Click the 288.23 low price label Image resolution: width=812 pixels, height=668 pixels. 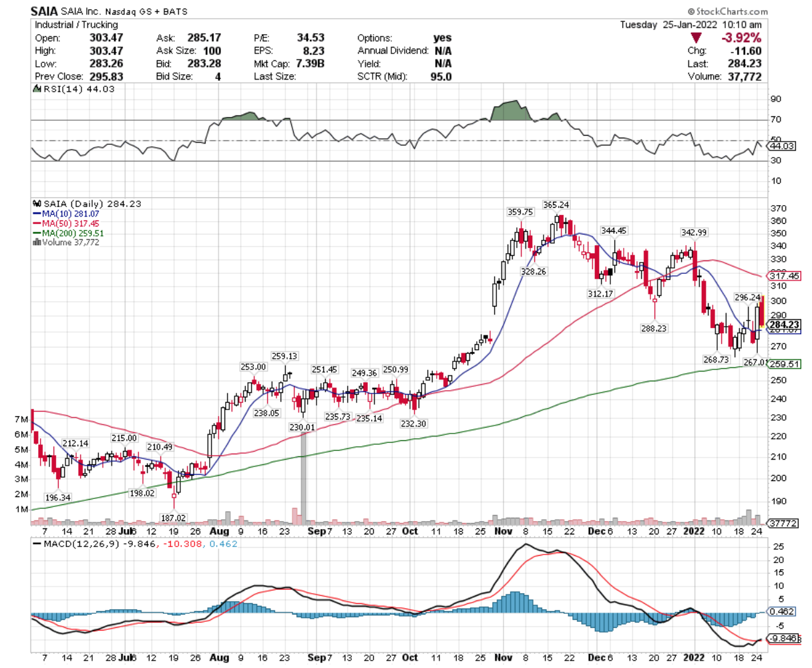(653, 329)
